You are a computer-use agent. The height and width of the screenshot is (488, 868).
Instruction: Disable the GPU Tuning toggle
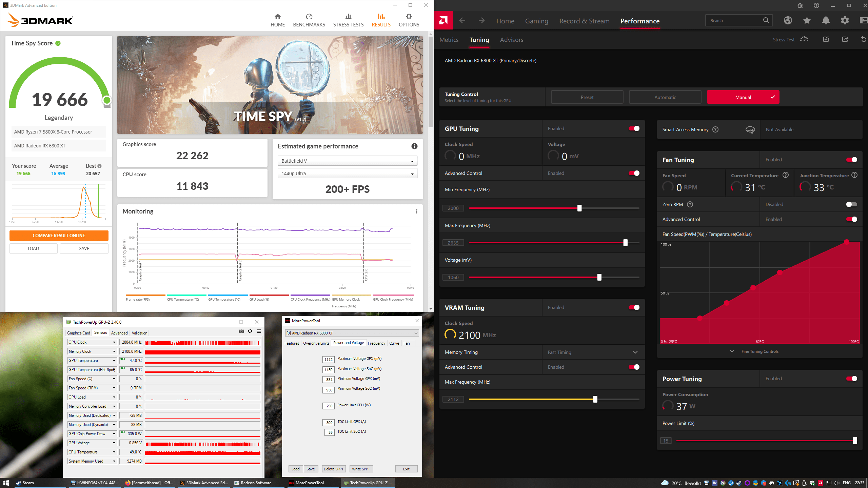point(634,128)
